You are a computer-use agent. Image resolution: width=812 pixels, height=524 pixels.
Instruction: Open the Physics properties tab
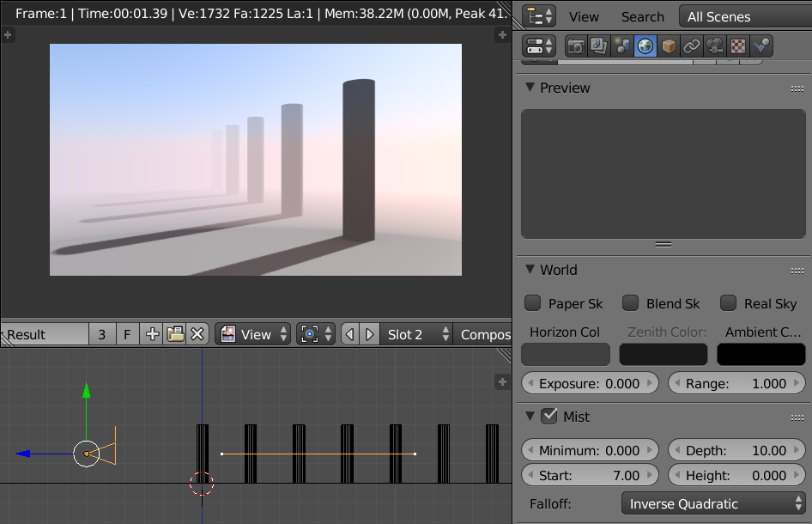[761, 46]
